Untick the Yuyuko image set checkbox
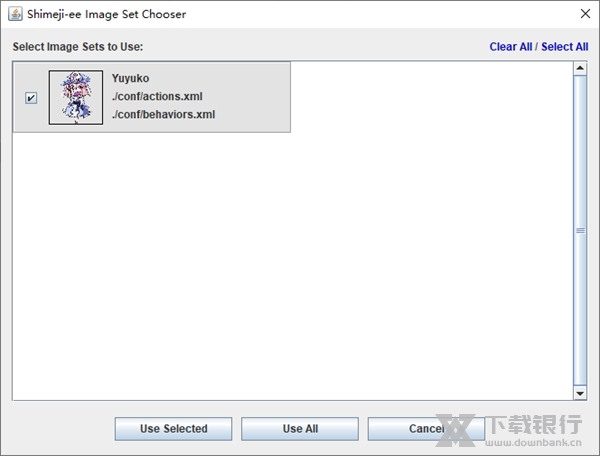Screen dimensions: 600x456 coord(31,98)
